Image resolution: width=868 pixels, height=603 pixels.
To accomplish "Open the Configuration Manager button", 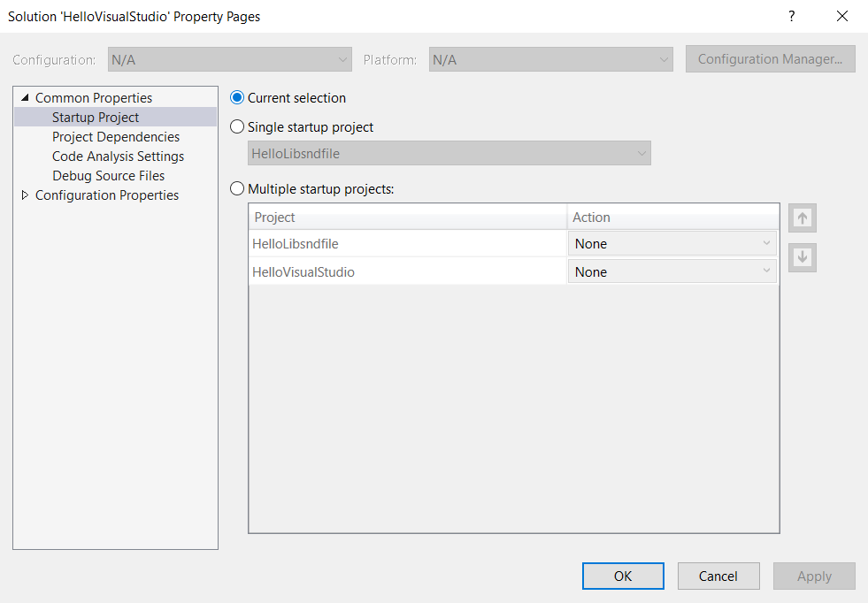I will tap(770, 59).
